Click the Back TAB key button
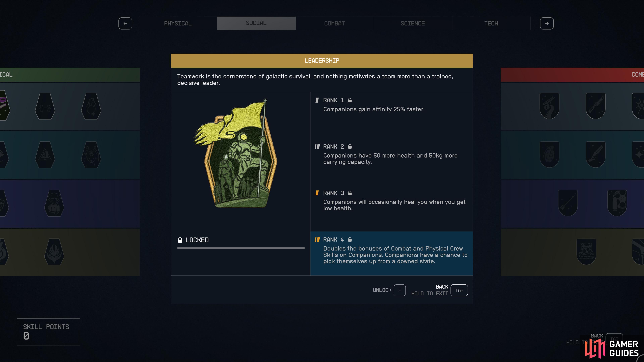644x362 pixels. point(459,290)
